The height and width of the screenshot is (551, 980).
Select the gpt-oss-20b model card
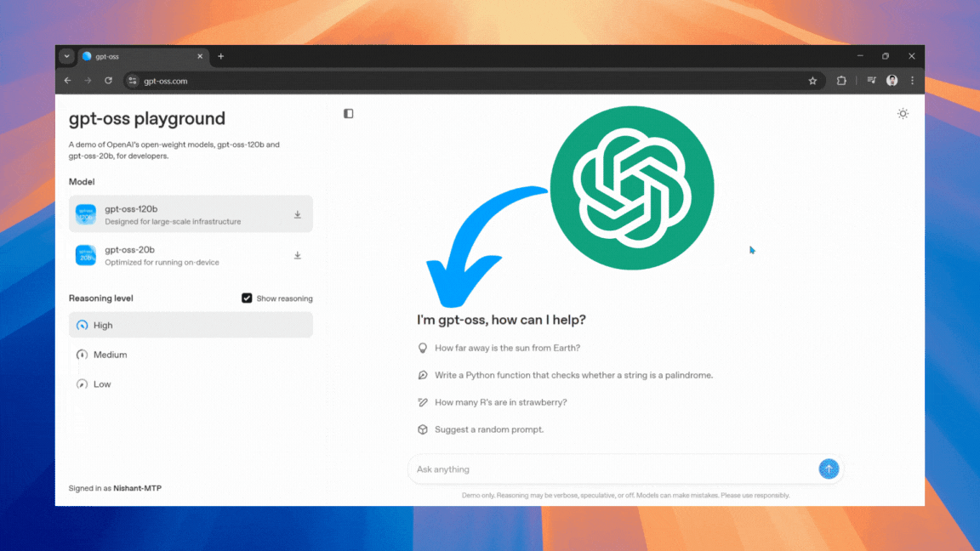pyautogui.click(x=191, y=255)
